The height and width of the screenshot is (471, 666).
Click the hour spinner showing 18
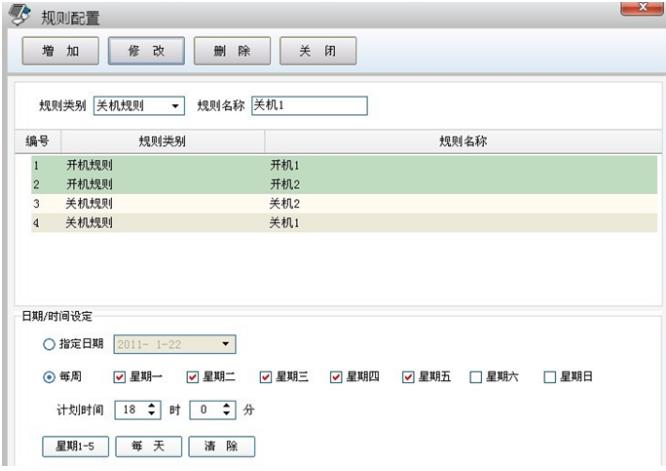click(x=128, y=410)
